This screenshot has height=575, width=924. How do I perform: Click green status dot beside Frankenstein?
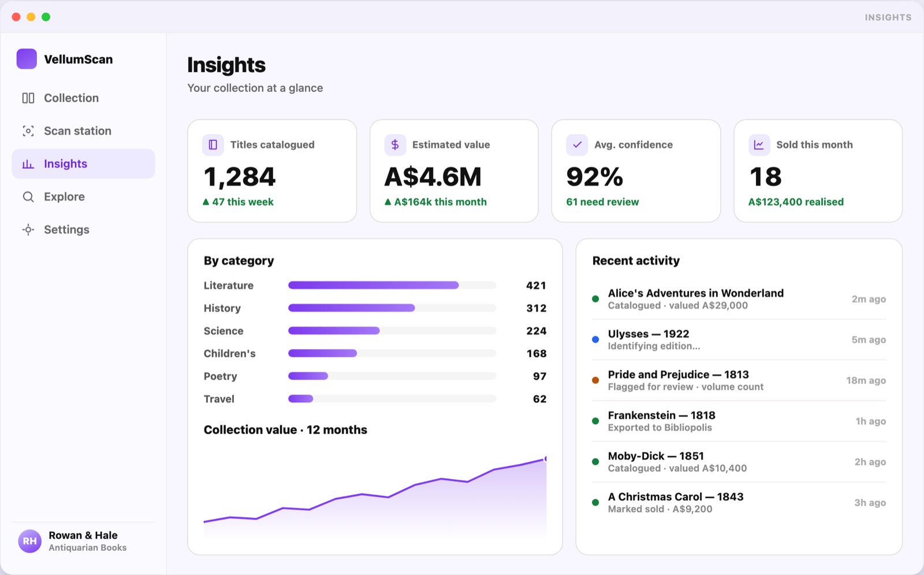point(595,421)
